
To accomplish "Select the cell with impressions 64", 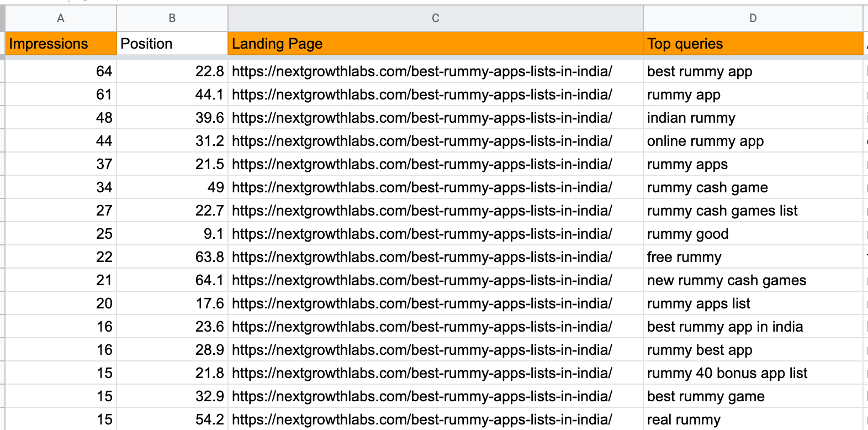I will point(61,71).
